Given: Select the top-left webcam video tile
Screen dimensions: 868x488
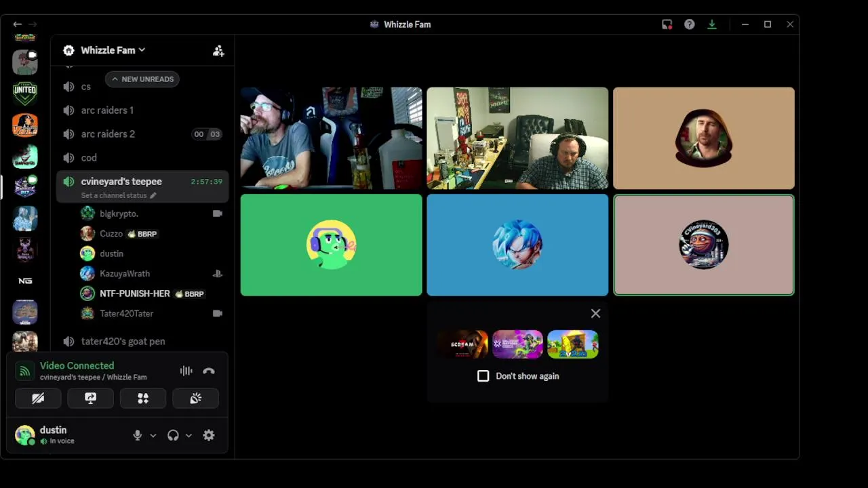Looking at the screenshot, I should click(331, 138).
